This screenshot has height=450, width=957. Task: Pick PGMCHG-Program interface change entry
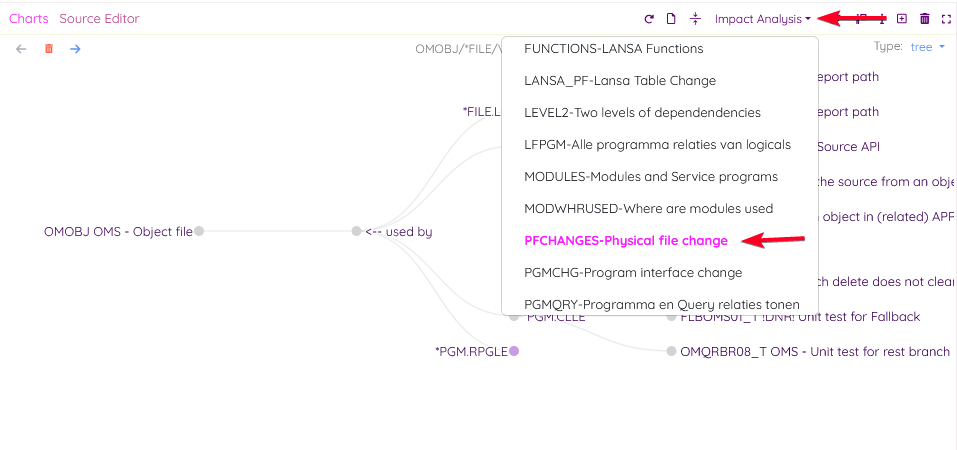pos(633,272)
